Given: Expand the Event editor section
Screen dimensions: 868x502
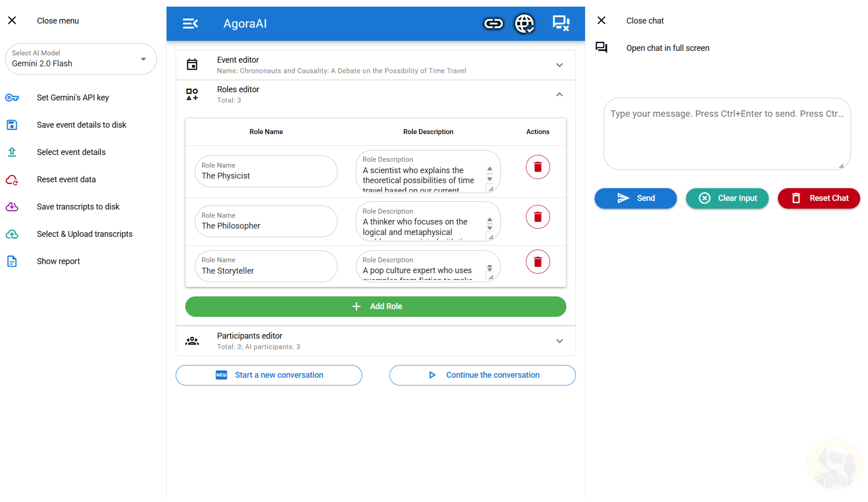Looking at the screenshot, I should pyautogui.click(x=559, y=65).
